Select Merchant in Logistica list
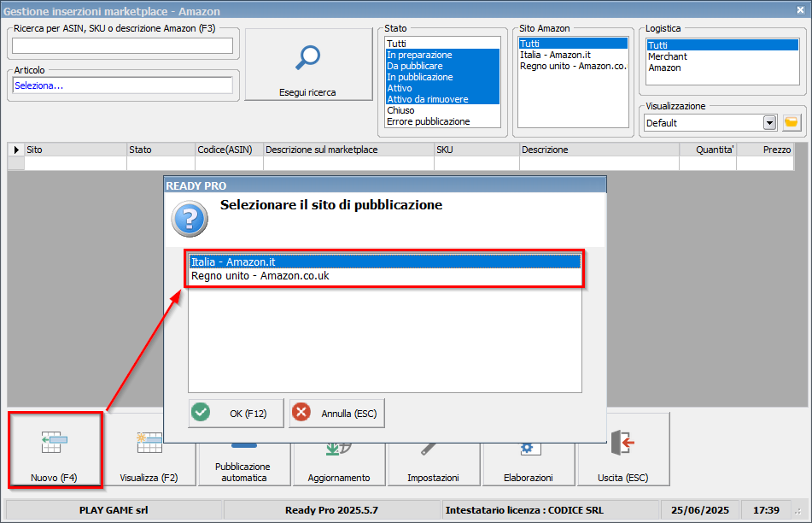This screenshot has height=523, width=812. (x=722, y=56)
